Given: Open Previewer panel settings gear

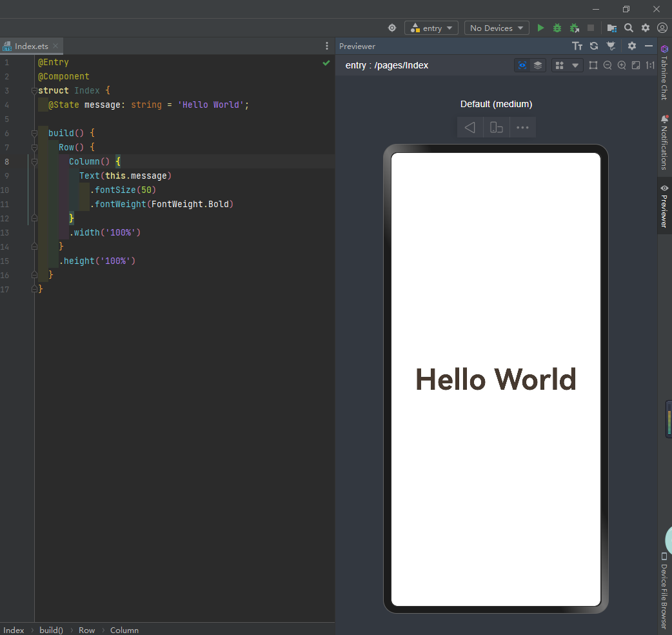Looking at the screenshot, I should (x=632, y=46).
